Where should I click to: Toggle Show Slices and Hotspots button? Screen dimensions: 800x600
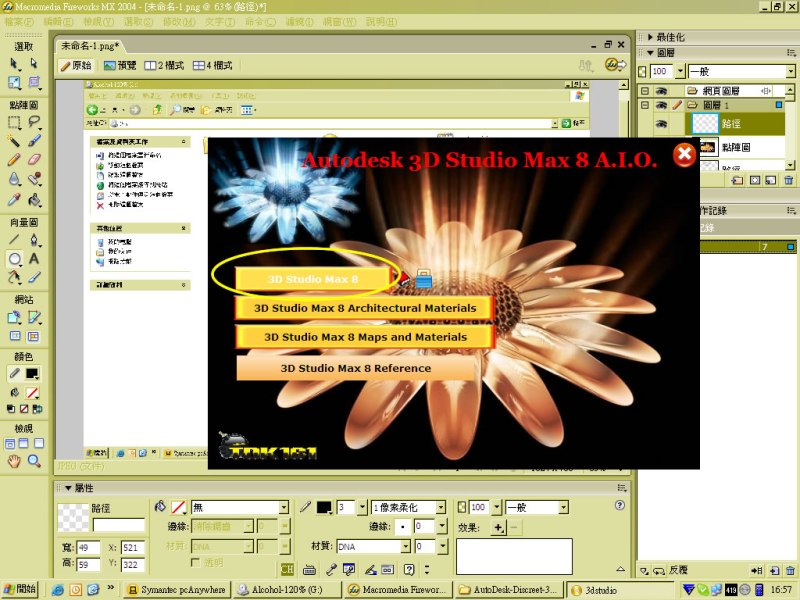tap(34, 336)
